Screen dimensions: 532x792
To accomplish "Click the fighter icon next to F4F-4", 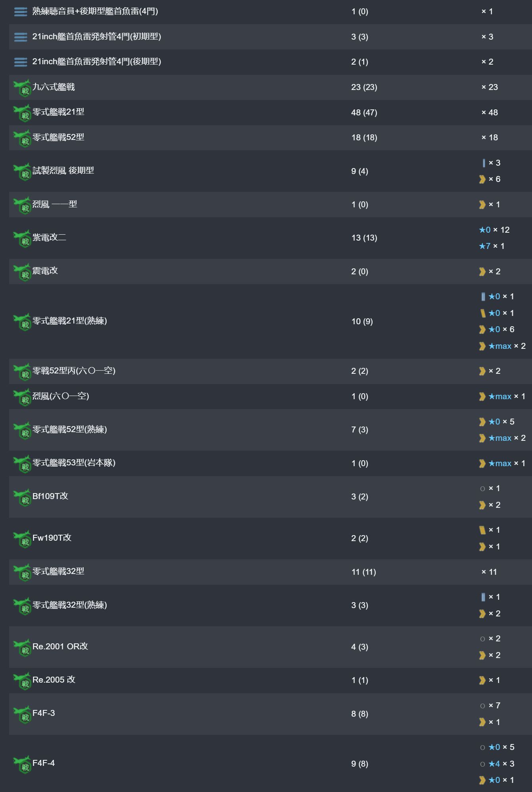I will (22, 764).
